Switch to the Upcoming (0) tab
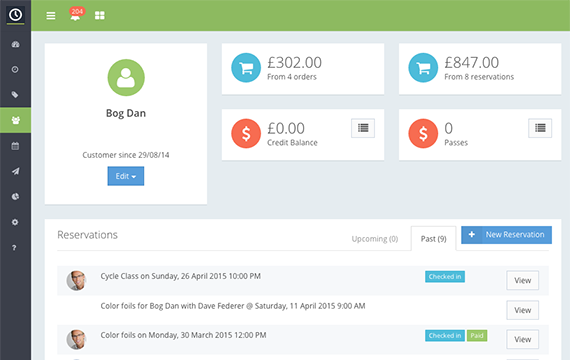Image resolution: width=570 pixels, height=360 pixels. point(375,239)
